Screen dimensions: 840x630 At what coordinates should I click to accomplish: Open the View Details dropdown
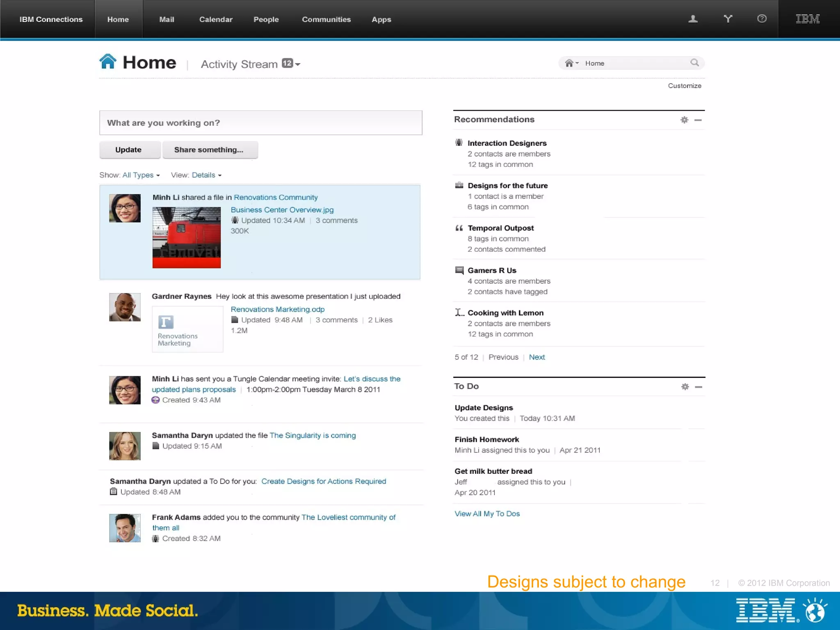click(x=207, y=175)
